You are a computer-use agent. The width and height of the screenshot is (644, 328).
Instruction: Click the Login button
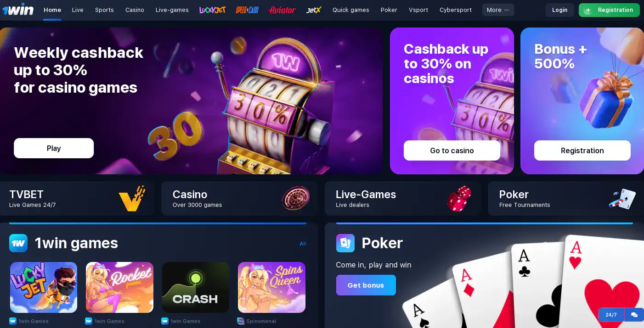click(559, 10)
